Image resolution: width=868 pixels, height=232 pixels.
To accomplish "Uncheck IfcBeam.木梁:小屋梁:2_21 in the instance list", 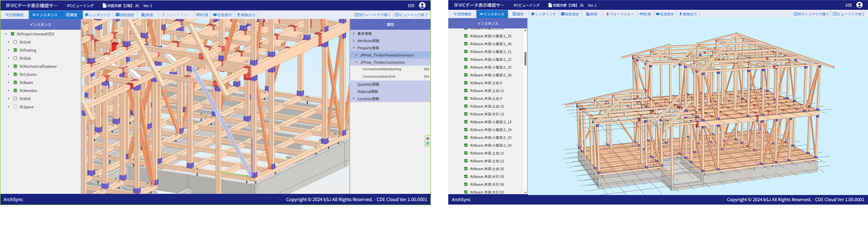I will coord(466,52).
